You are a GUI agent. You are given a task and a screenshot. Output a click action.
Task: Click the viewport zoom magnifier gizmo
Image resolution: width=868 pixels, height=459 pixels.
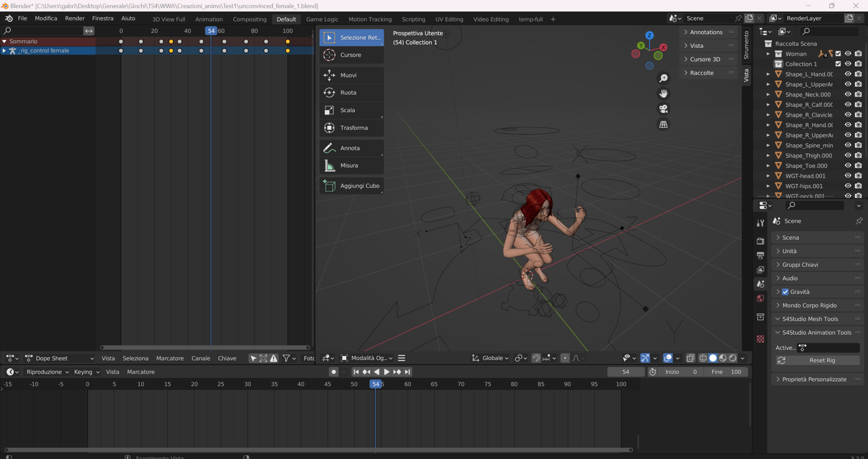coord(664,78)
